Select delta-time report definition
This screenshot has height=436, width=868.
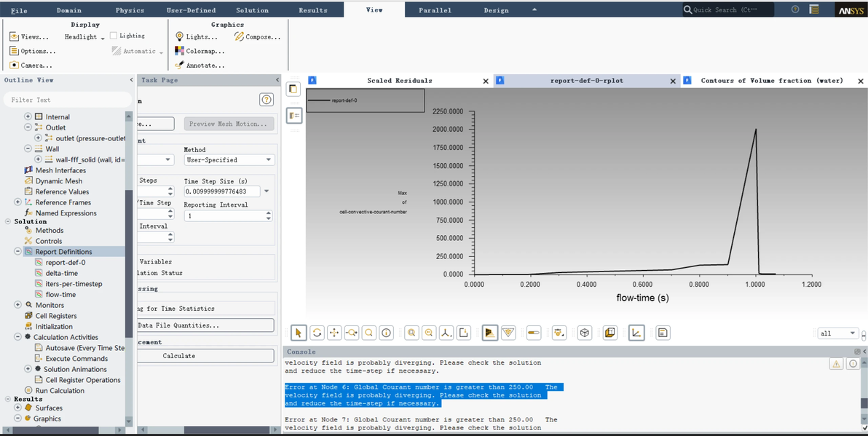coord(61,274)
